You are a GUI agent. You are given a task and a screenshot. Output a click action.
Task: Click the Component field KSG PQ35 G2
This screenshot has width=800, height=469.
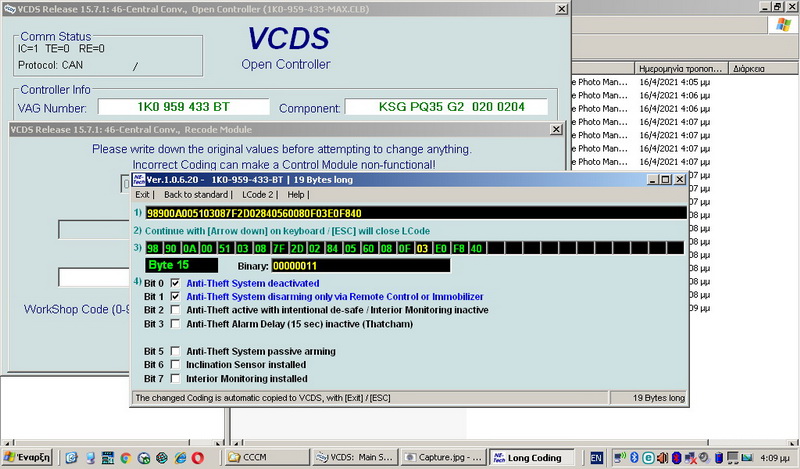coord(446,107)
